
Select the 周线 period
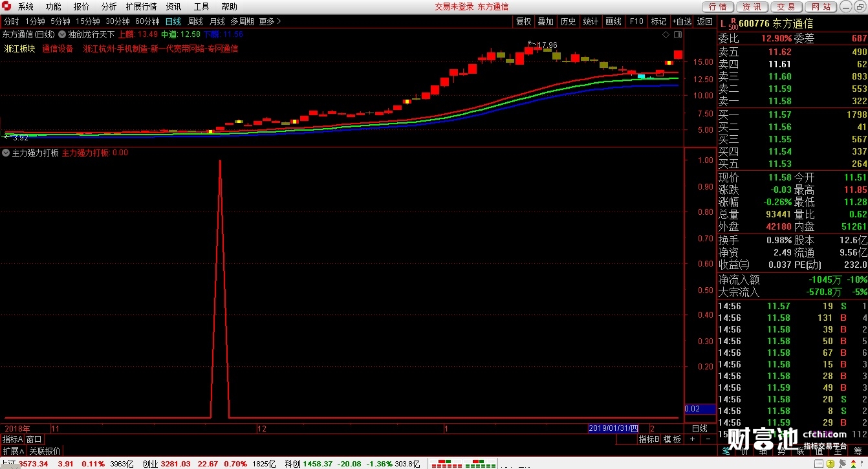tap(195, 21)
